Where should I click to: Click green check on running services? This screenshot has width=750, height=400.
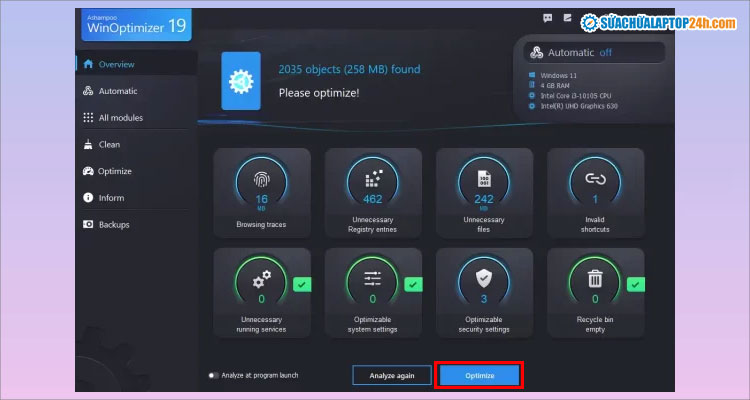pyautogui.click(x=302, y=285)
